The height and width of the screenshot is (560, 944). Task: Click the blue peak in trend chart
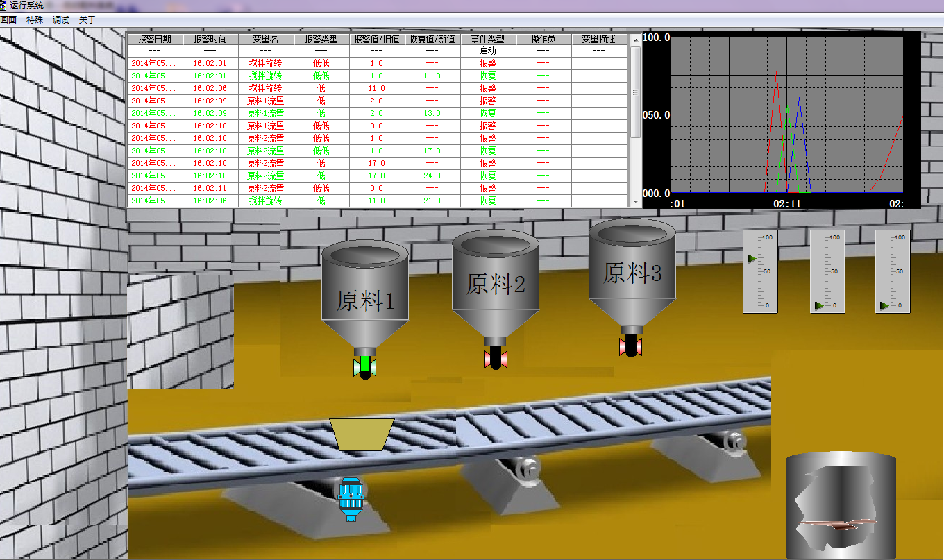pos(800,100)
